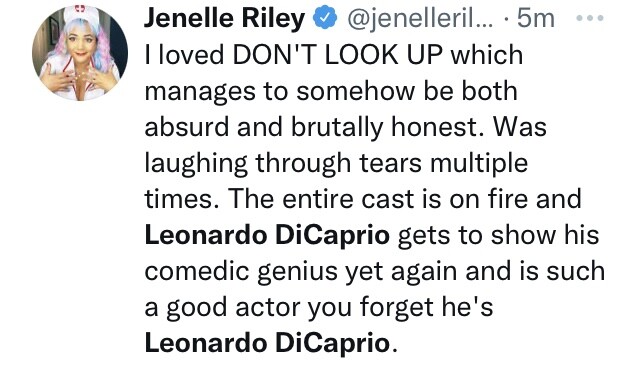The image size is (640, 365).
Task: Open the Jenelle Riley display name link
Action: point(224,18)
